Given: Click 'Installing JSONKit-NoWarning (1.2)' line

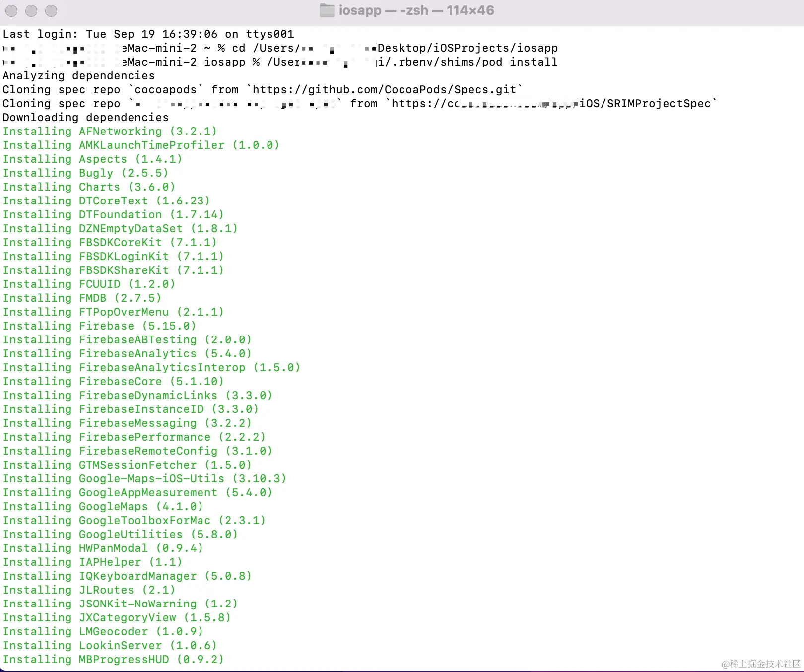Looking at the screenshot, I should tap(121, 604).
